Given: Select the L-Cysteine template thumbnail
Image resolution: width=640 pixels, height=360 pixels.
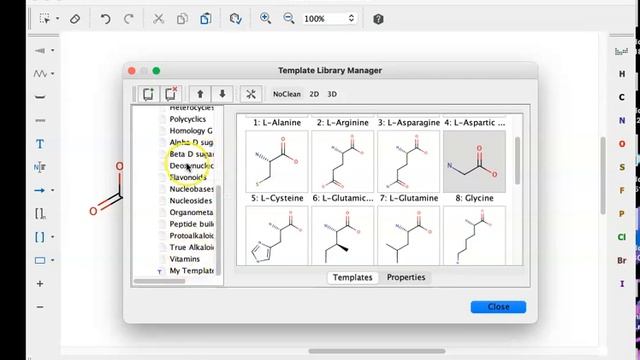Looking at the screenshot, I should click(277, 162).
